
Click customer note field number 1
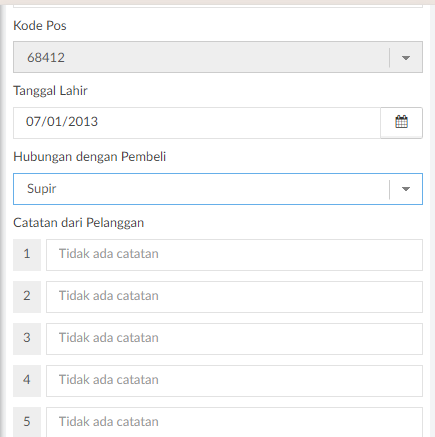pos(234,255)
